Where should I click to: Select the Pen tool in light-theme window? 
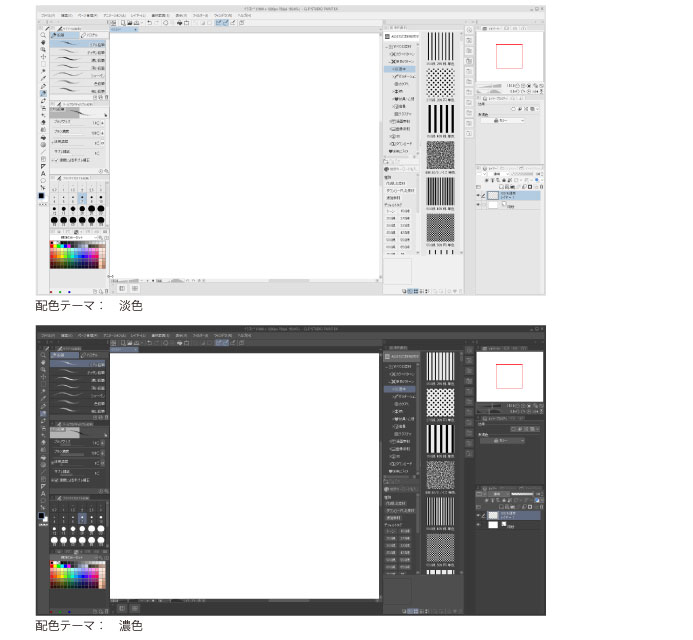tap(43, 86)
